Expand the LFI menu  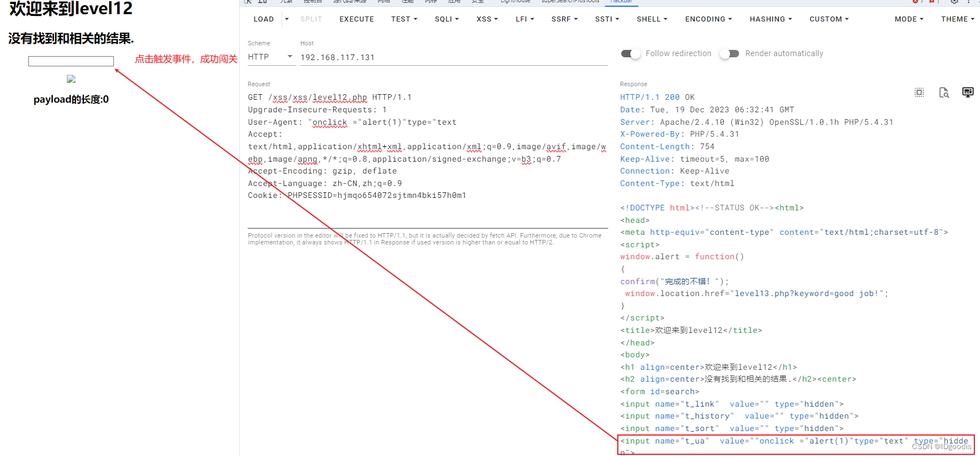525,19
